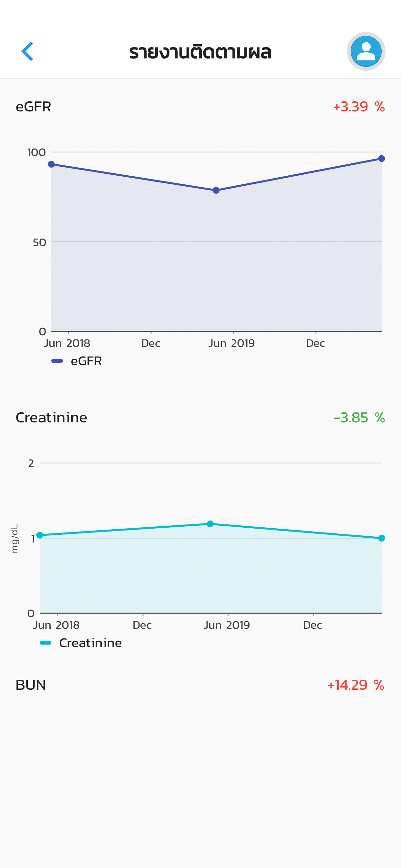Toggle the eGFR legend series marker

57,361
